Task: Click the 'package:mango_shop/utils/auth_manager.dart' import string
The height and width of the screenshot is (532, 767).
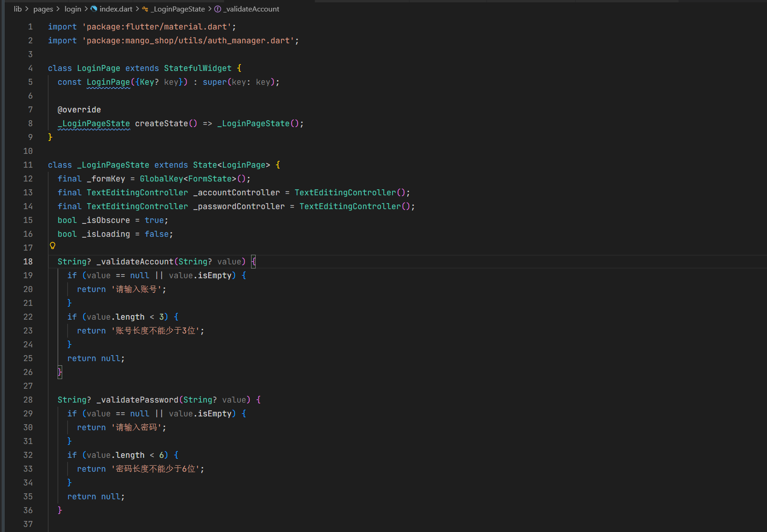Action: click(188, 41)
